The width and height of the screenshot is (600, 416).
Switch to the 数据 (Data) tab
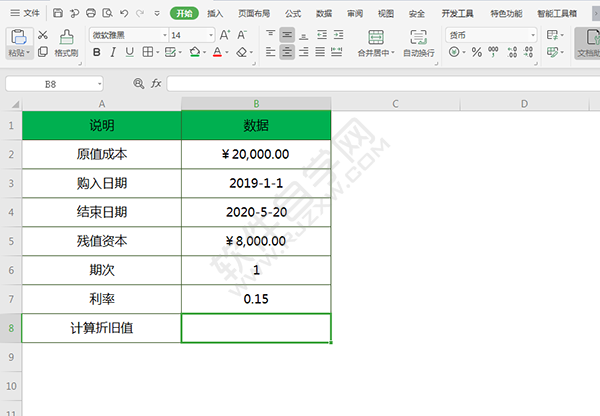coord(324,13)
